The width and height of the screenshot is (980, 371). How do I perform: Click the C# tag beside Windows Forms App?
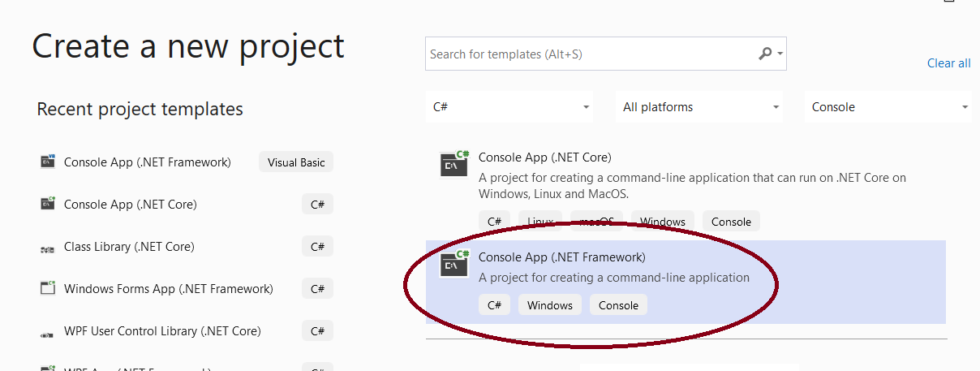(x=318, y=289)
